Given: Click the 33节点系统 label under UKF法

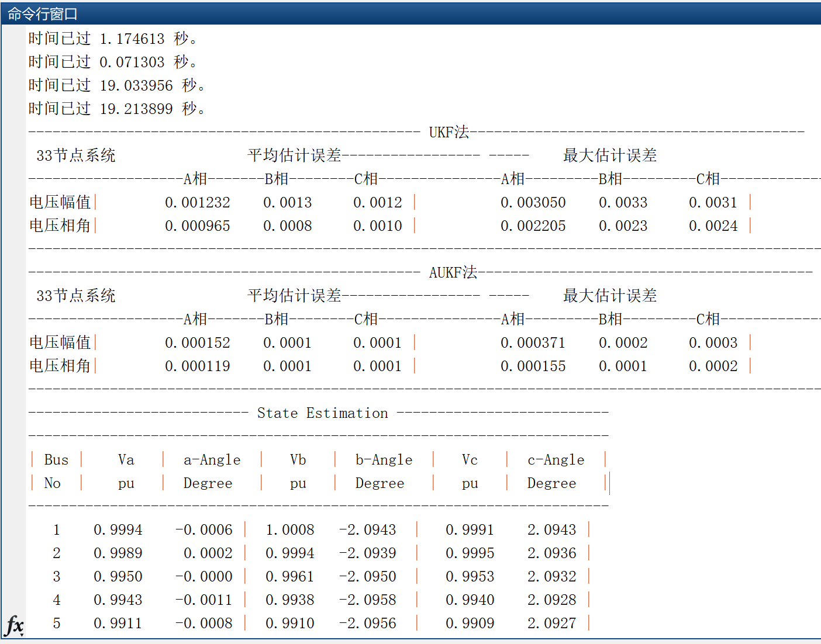Looking at the screenshot, I should (76, 155).
